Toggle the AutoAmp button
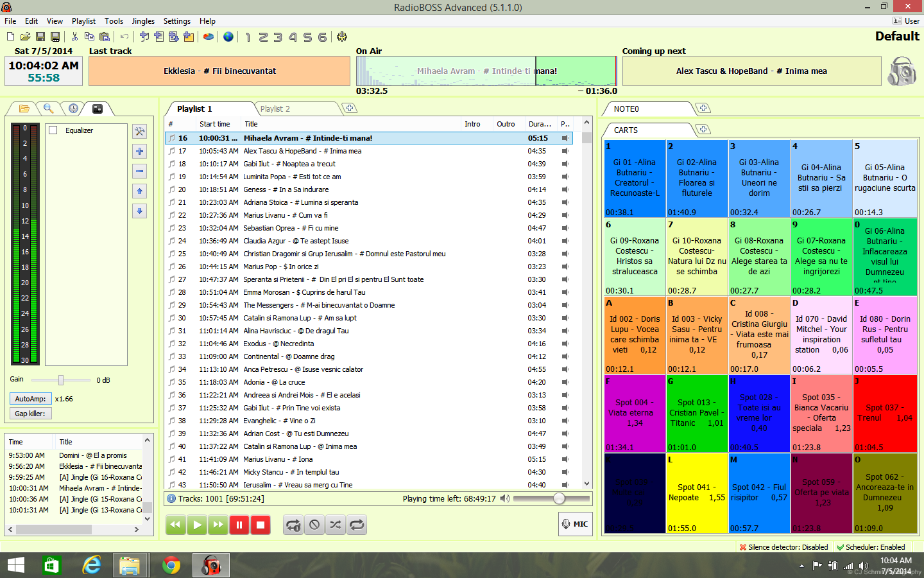 (31, 399)
